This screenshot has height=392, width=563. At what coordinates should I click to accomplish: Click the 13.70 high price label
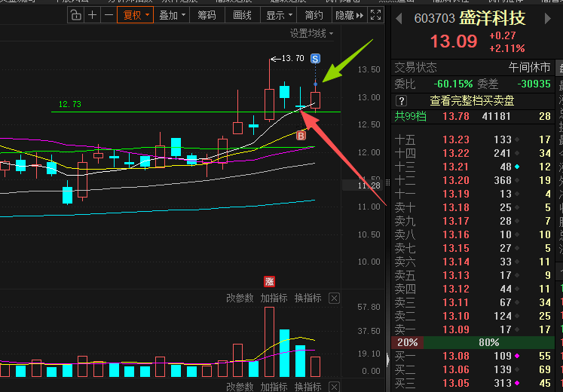292,58
